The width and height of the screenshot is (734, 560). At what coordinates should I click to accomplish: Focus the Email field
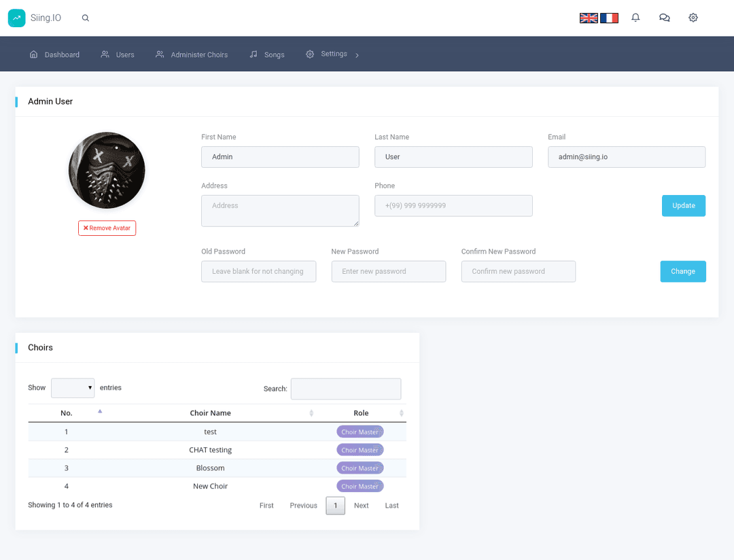coord(627,157)
